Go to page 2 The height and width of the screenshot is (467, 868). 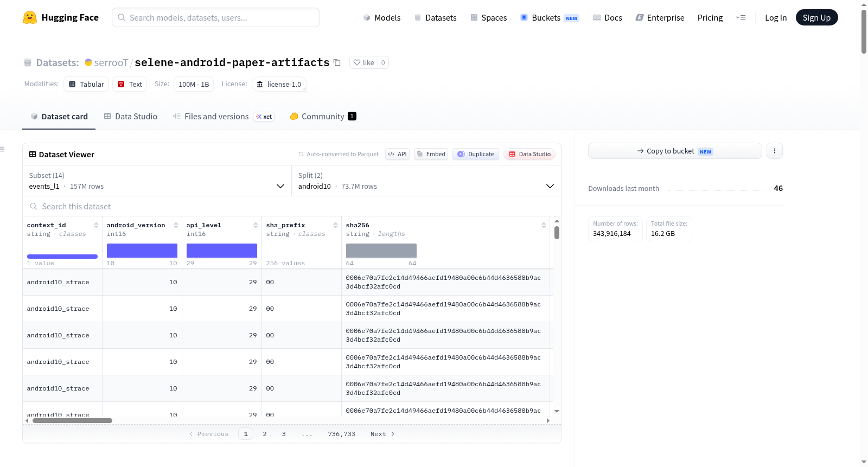[265, 434]
